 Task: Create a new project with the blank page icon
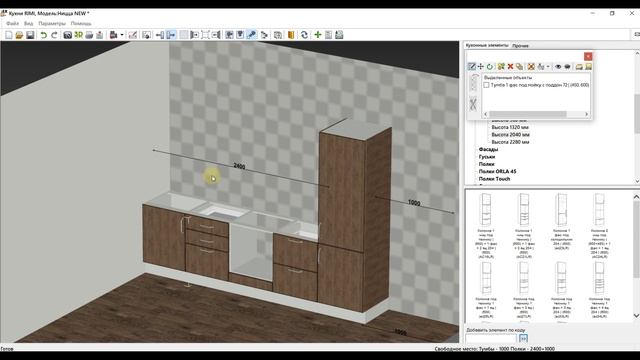[x=9, y=35]
